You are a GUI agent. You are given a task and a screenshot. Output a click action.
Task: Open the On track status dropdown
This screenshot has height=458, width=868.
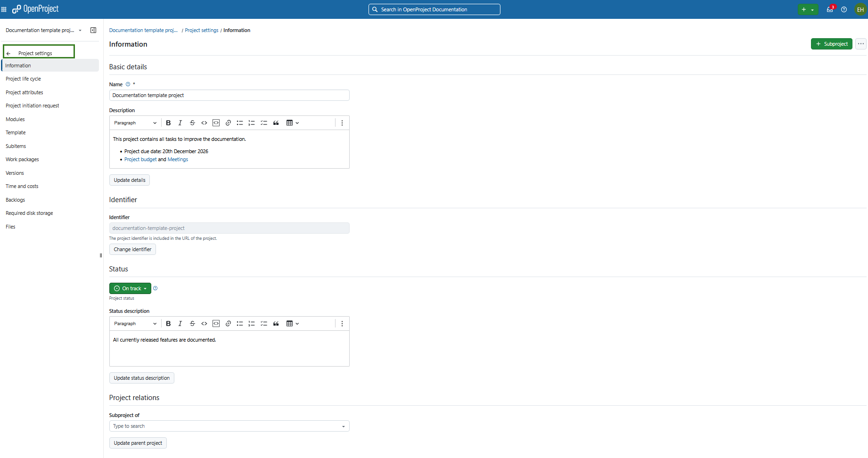(x=130, y=288)
